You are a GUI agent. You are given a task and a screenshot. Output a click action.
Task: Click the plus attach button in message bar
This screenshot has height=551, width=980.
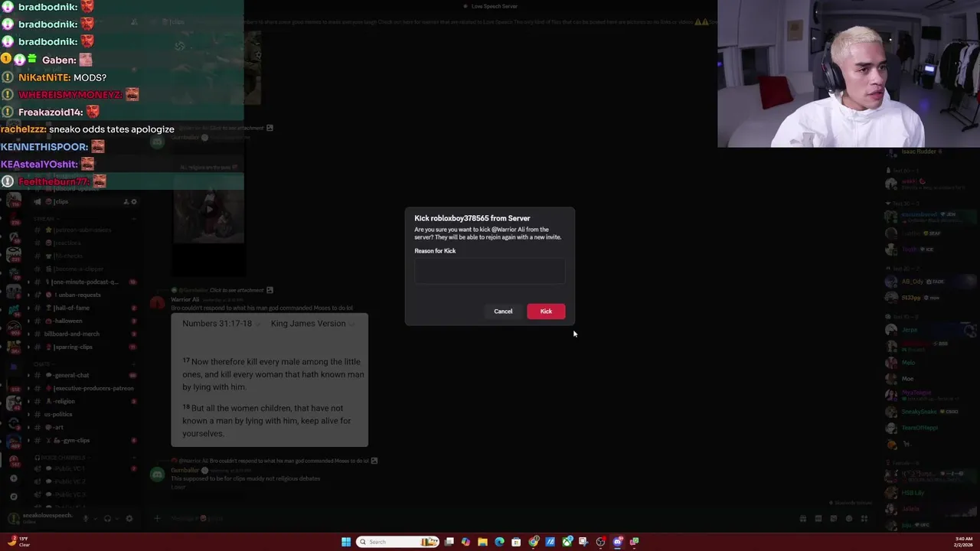pyautogui.click(x=157, y=518)
